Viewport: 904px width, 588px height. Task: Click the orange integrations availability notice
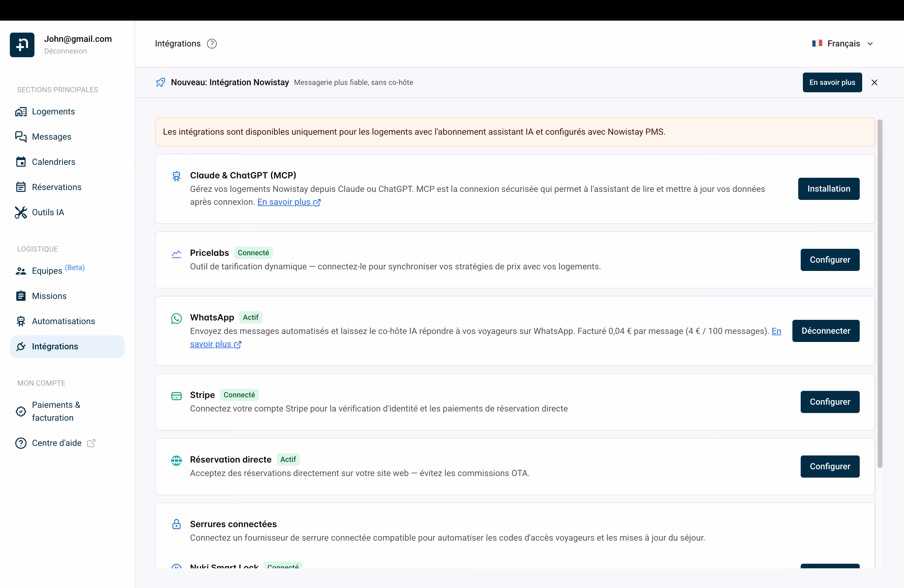515,132
